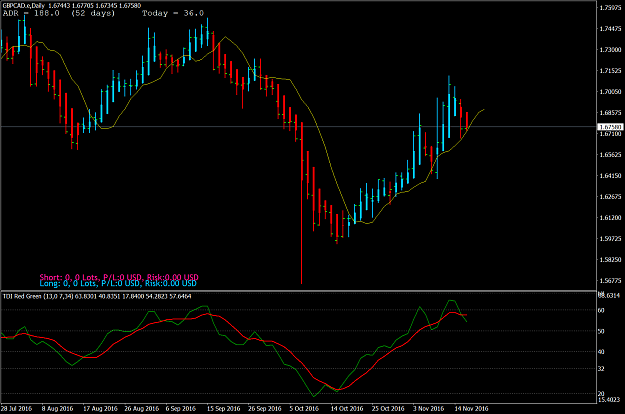The height and width of the screenshot is (414, 625).
Task: Click the 1.73000 price axis label
Action: pyautogui.click(x=610, y=49)
